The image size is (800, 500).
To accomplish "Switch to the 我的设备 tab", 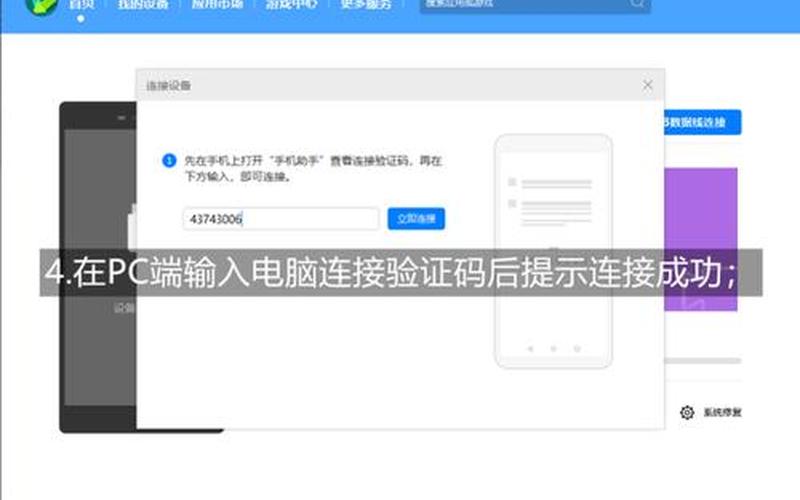I will (x=143, y=5).
